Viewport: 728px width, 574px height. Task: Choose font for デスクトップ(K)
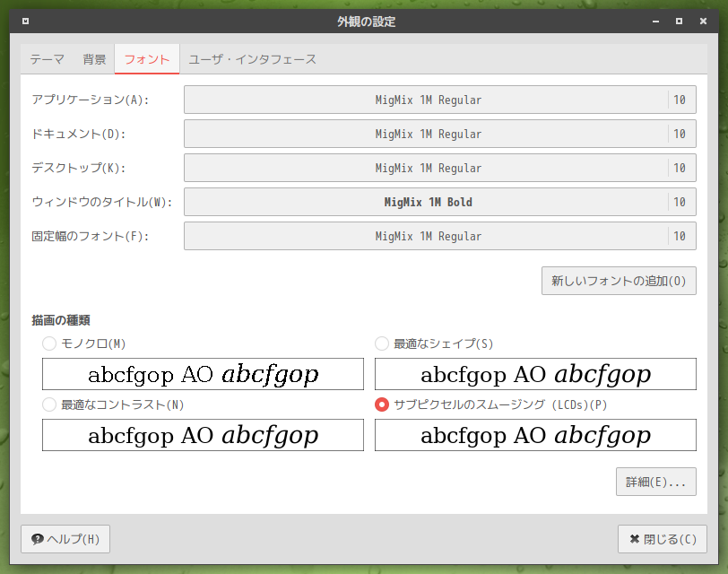click(439, 168)
